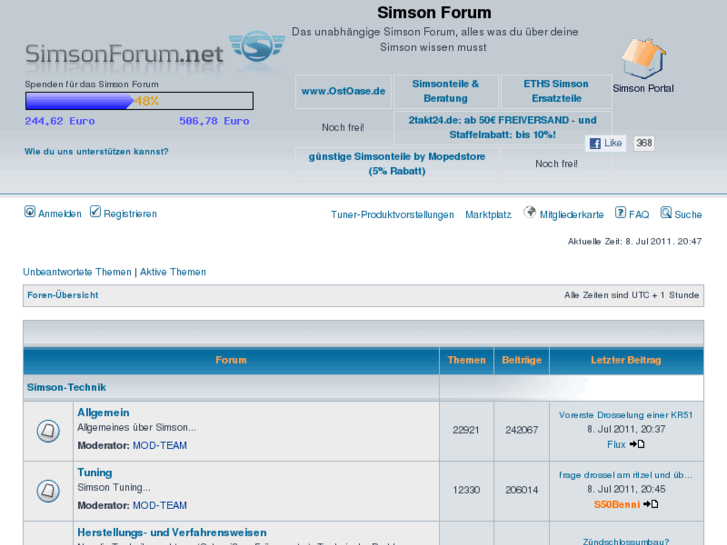This screenshot has height=545, width=727.
Task: Click the Anmelden login icon
Action: click(x=30, y=212)
